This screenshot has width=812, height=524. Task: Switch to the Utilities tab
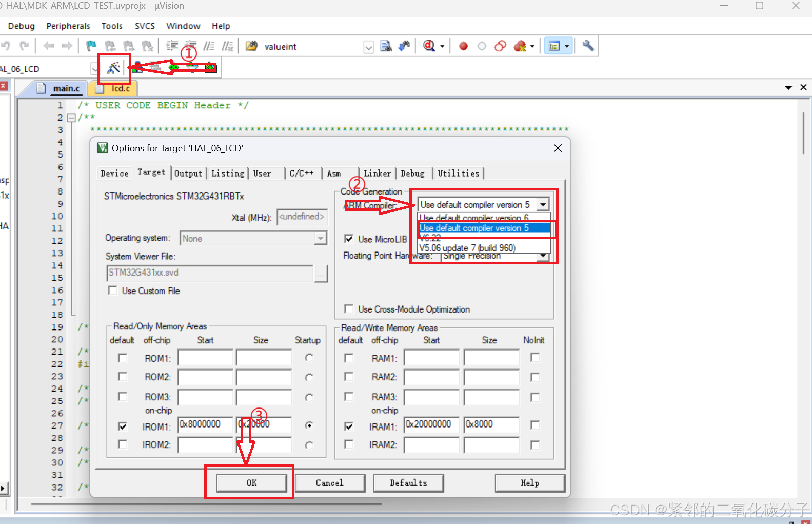point(458,173)
